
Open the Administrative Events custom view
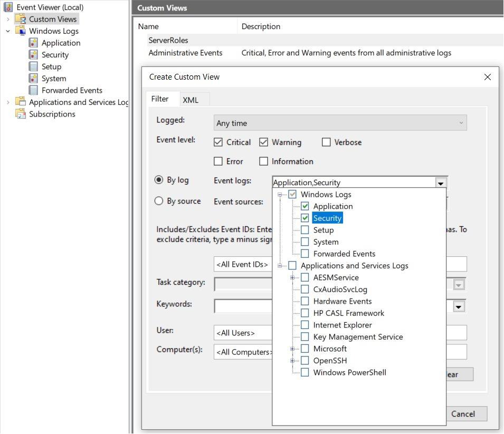click(x=185, y=53)
